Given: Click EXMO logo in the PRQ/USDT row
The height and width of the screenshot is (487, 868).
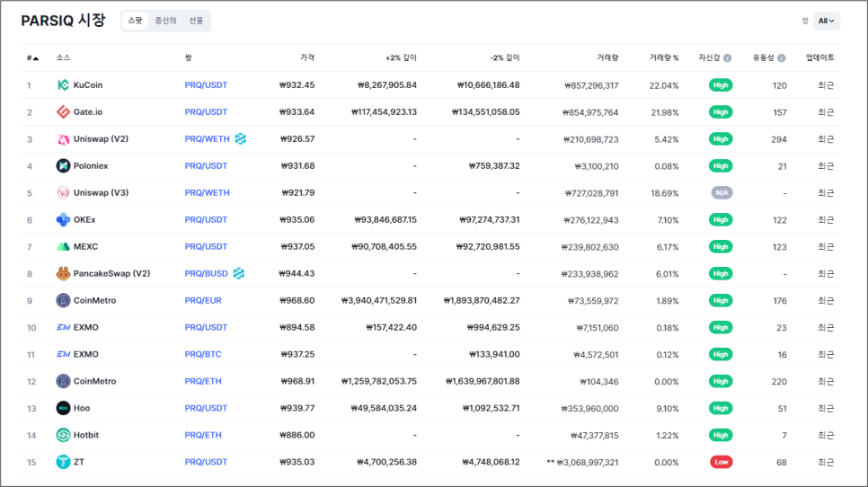Looking at the screenshot, I should point(63,327).
